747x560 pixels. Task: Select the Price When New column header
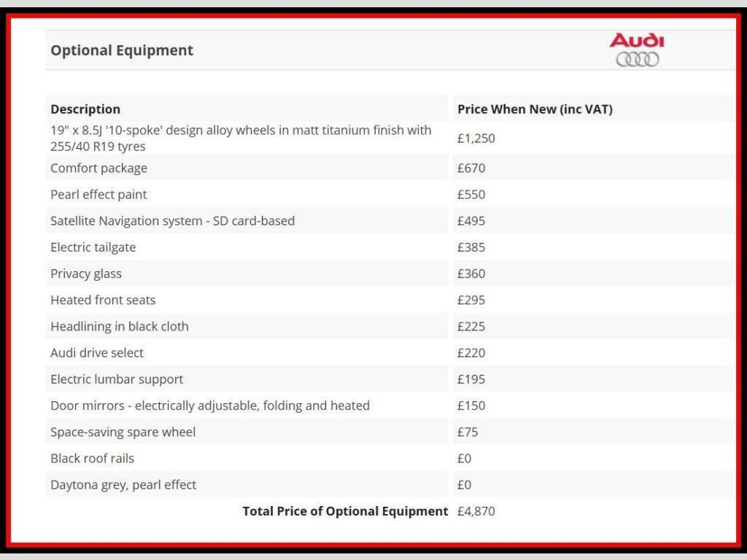tap(535, 109)
